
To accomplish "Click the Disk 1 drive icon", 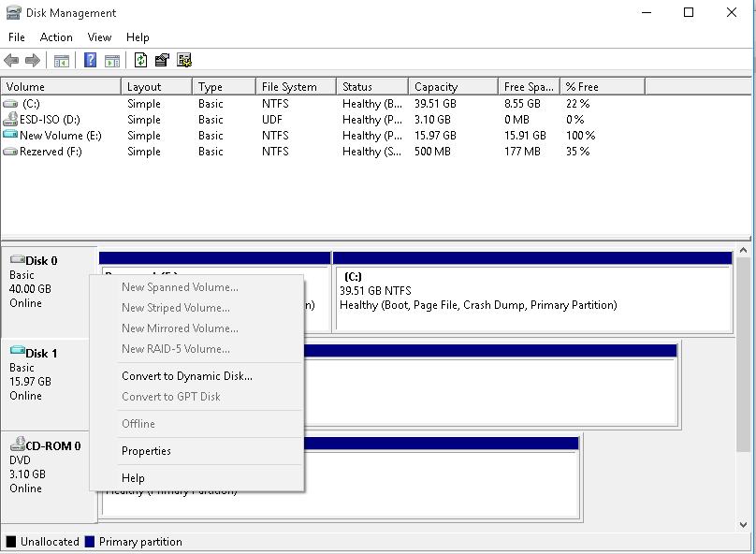I will click(18, 350).
